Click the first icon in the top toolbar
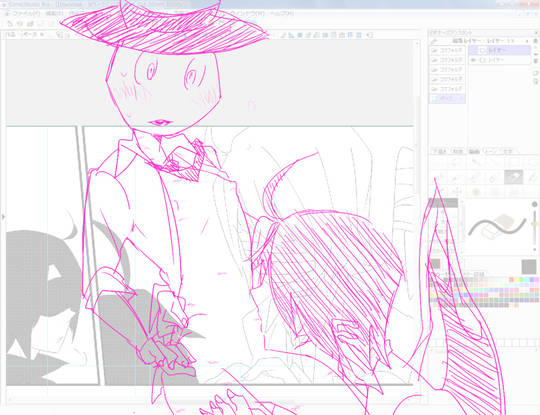This screenshot has width=540, height=415. pyautogui.click(x=10, y=24)
